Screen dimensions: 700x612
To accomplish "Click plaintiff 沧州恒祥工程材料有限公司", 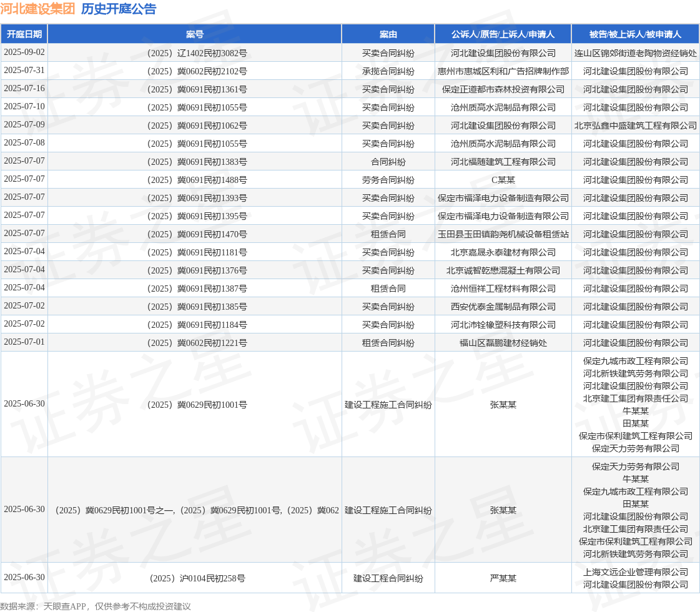I will point(503,289).
